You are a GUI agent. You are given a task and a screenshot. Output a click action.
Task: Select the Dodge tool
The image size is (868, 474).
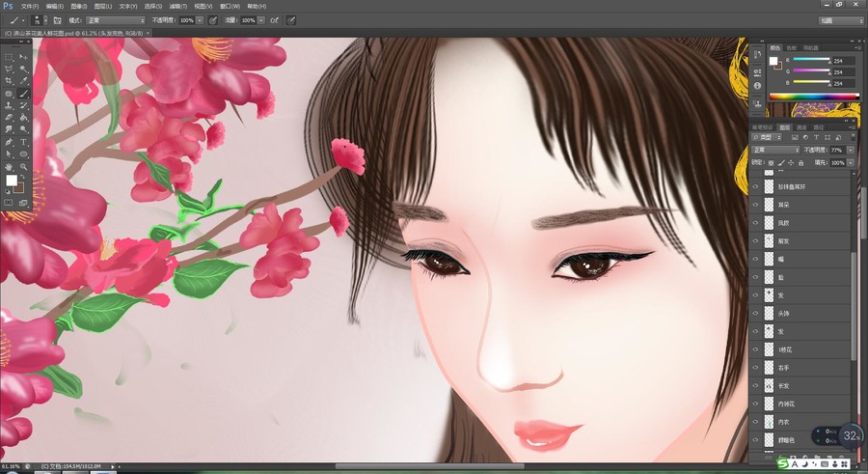pos(23,129)
